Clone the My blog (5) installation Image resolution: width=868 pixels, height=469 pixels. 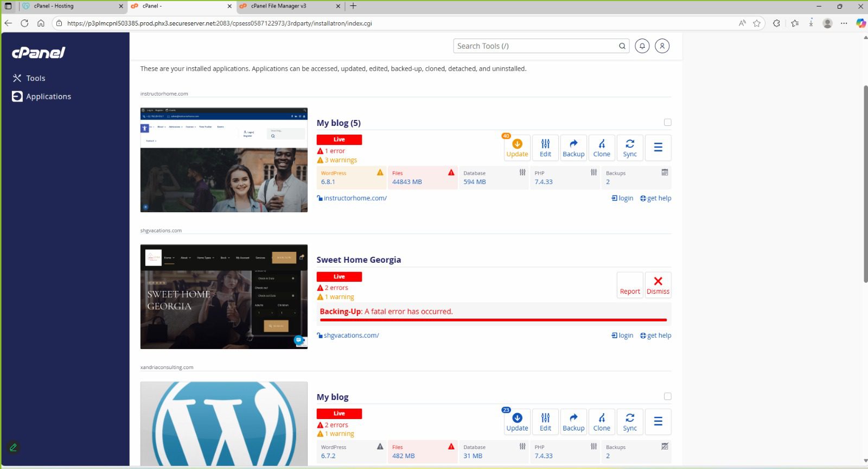[x=602, y=148]
